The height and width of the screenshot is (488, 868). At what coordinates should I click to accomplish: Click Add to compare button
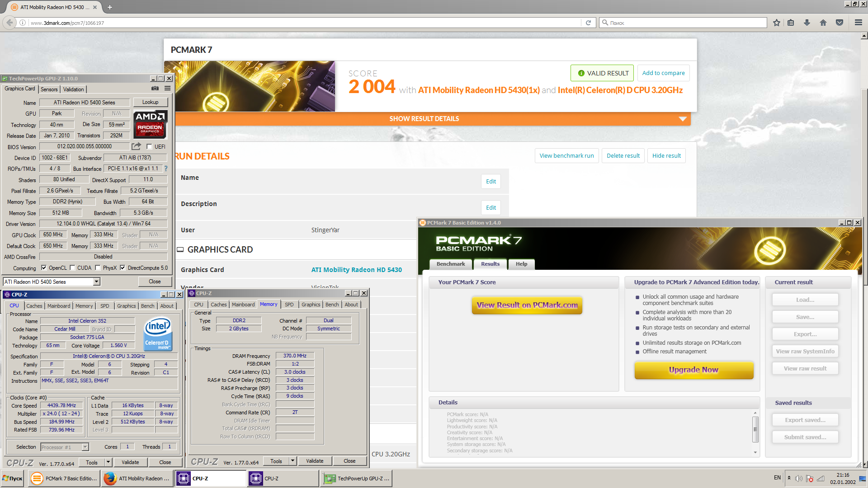(663, 73)
